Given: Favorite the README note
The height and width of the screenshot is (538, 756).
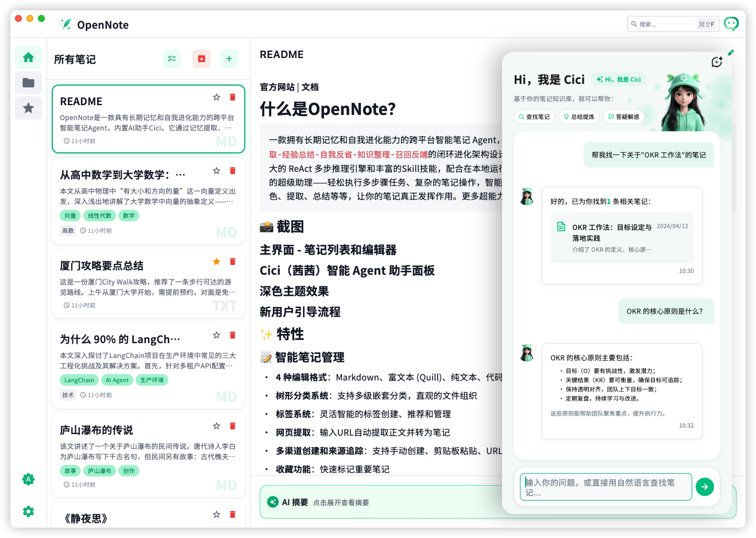Looking at the screenshot, I should (x=217, y=97).
